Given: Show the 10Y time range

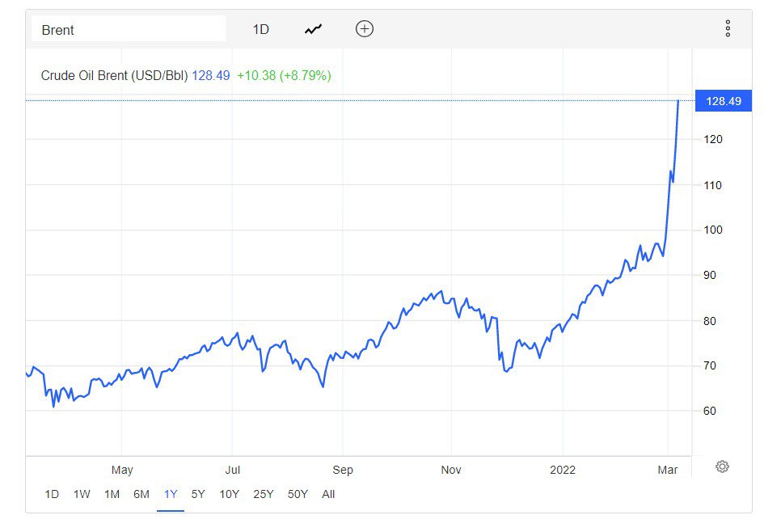Looking at the screenshot, I should click(x=229, y=494).
